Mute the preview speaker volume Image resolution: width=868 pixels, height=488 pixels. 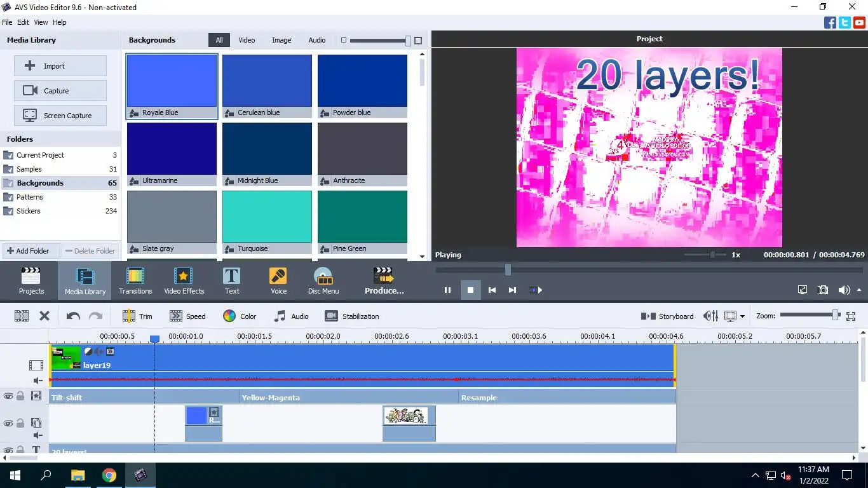pyautogui.click(x=843, y=290)
